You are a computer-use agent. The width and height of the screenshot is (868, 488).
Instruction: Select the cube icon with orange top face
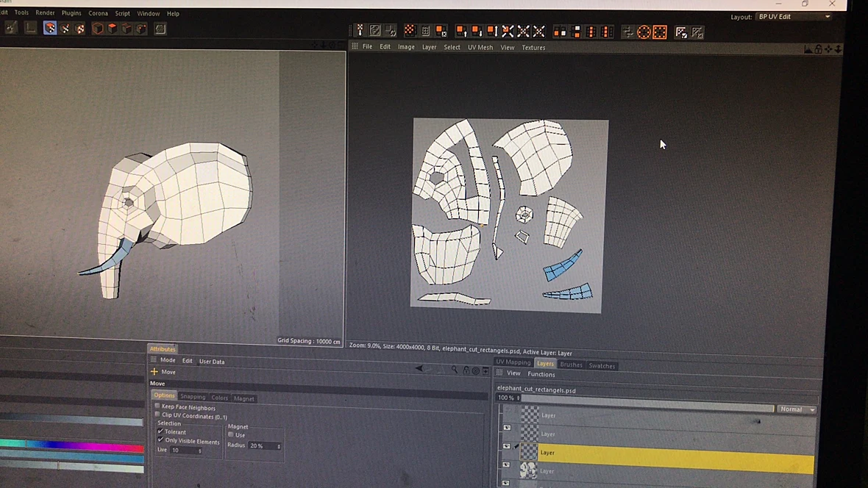(112, 28)
